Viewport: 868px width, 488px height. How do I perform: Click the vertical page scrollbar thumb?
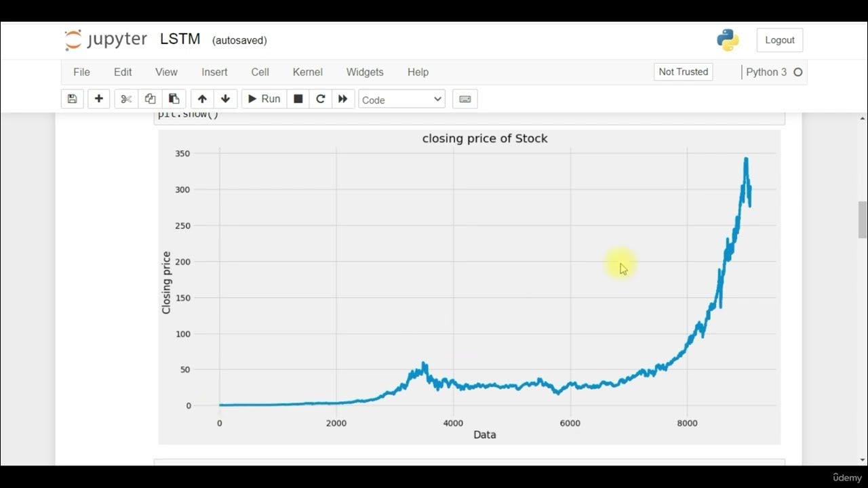863,220
